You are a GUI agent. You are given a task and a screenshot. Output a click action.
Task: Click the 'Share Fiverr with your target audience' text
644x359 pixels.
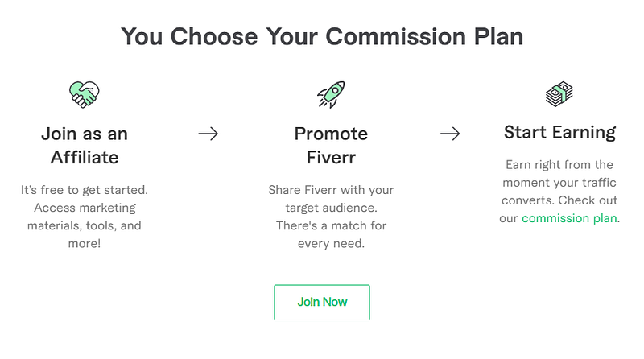331,199
